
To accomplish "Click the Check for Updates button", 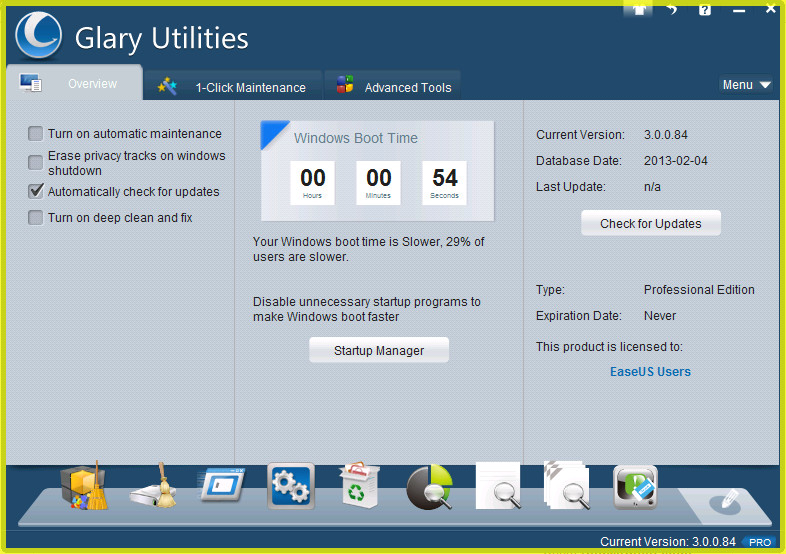I will tap(651, 224).
